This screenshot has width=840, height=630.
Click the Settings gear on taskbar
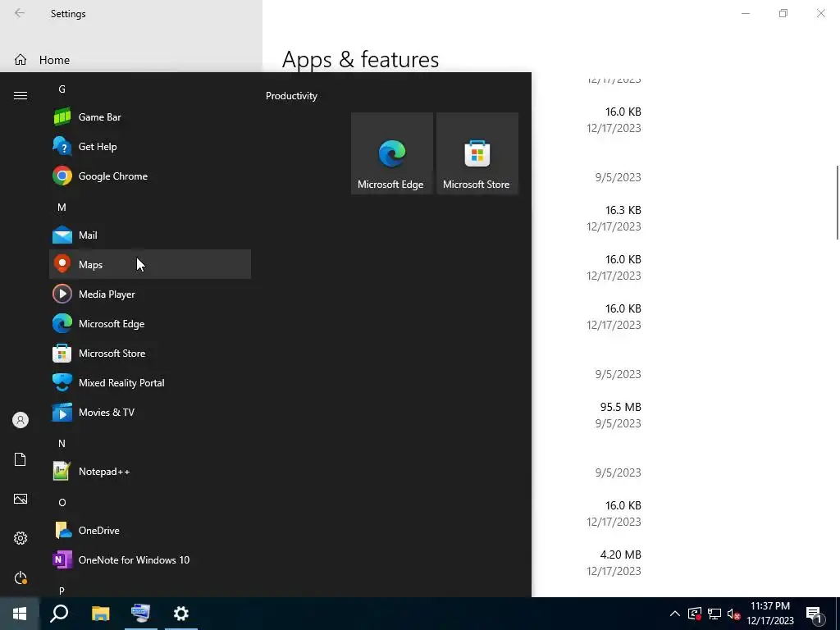[181, 614]
